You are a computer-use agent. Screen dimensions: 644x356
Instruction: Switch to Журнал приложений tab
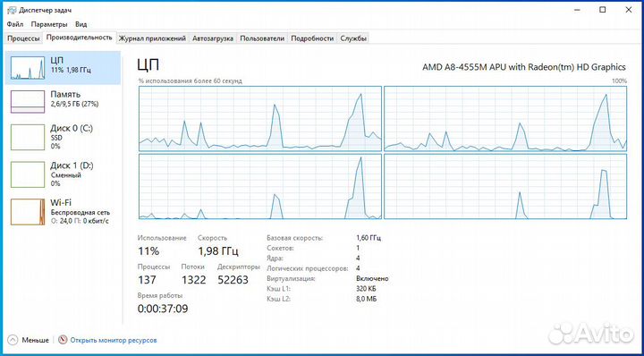click(x=152, y=38)
